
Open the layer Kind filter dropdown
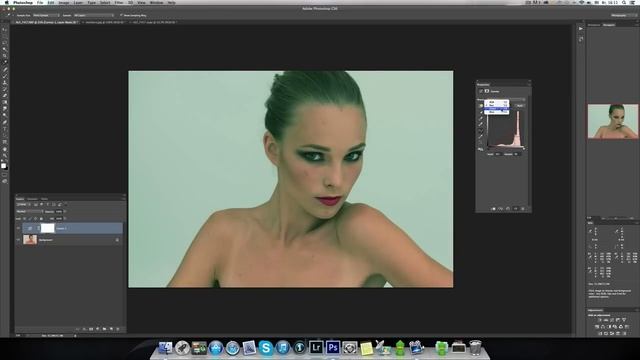click(23, 204)
